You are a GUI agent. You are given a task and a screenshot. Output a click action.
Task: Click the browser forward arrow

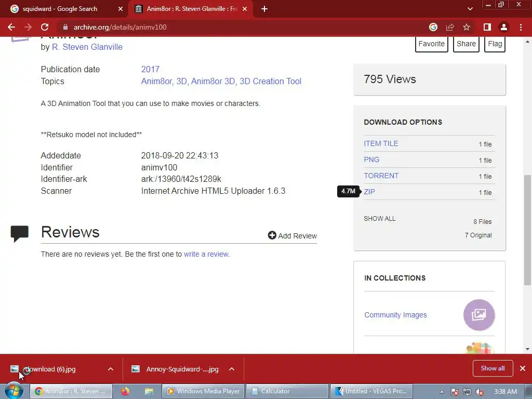pyautogui.click(x=28, y=27)
